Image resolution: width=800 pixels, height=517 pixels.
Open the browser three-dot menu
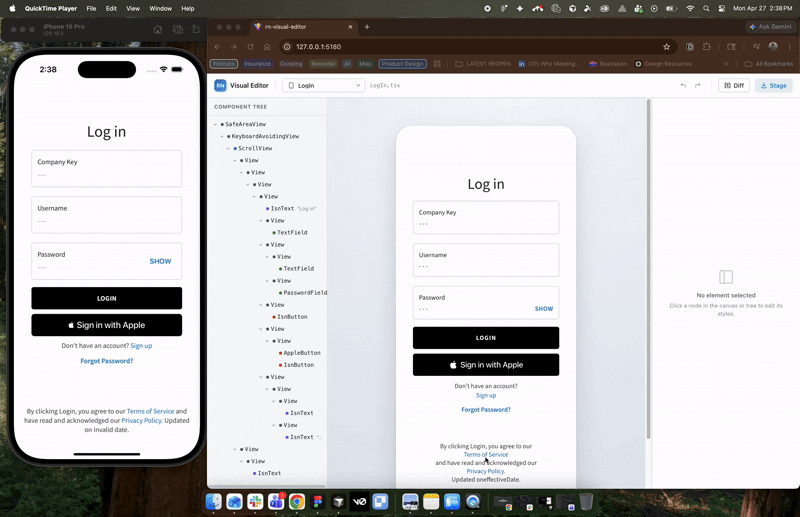(x=789, y=46)
